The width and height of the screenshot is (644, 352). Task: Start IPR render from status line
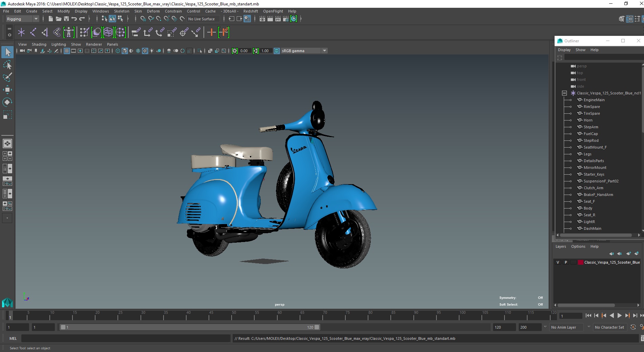pyautogui.click(x=278, y=19)
